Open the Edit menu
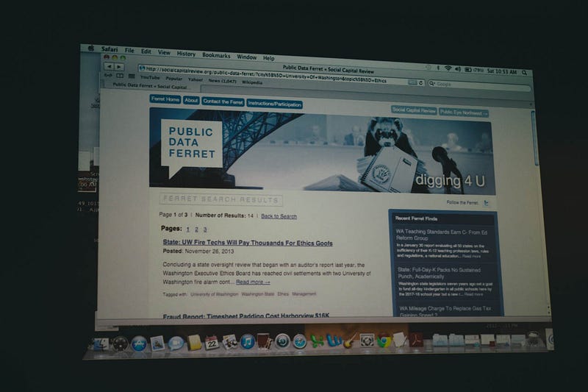 tap(146, 51)
